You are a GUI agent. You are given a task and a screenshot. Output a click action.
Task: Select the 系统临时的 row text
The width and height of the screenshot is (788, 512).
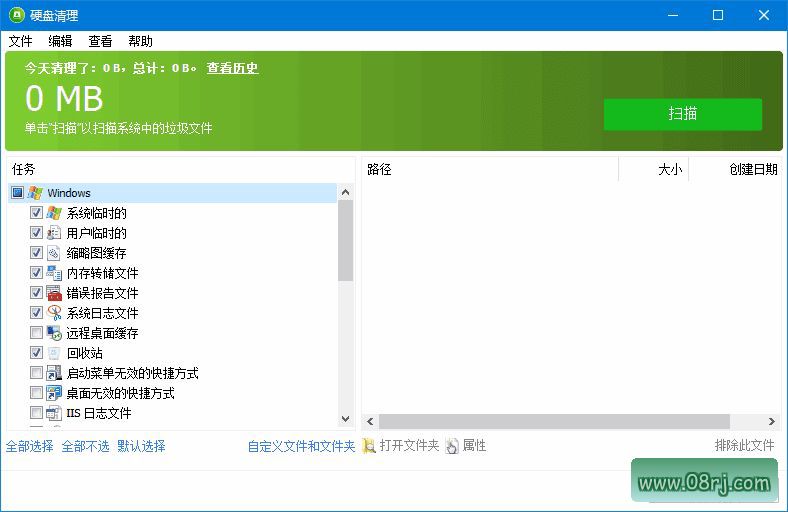[96, 213]
